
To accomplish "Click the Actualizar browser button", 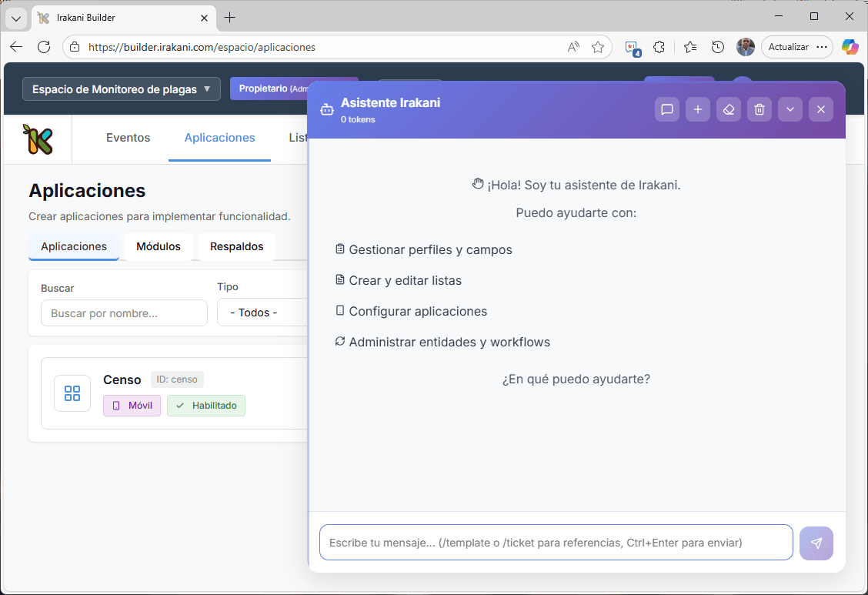I will tap(789, 47).
